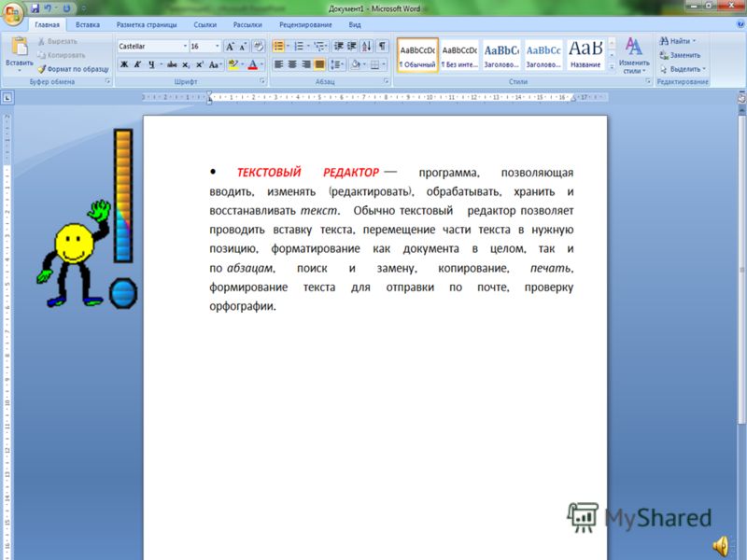Apply red font color with the A button

[252, 64]
